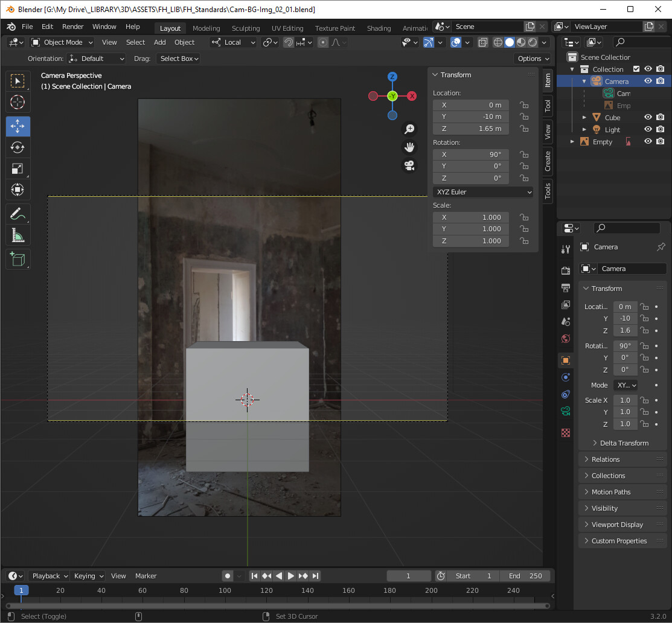This screenshot has width=672, height=623.
Task: Toggle proportional editing button
Action: pyautogui.click(x=323, y=42)
